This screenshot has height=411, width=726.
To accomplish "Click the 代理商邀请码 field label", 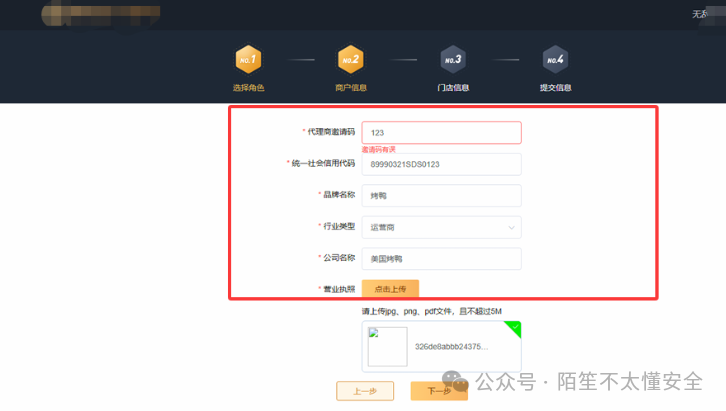I will (x=331, y=132).
